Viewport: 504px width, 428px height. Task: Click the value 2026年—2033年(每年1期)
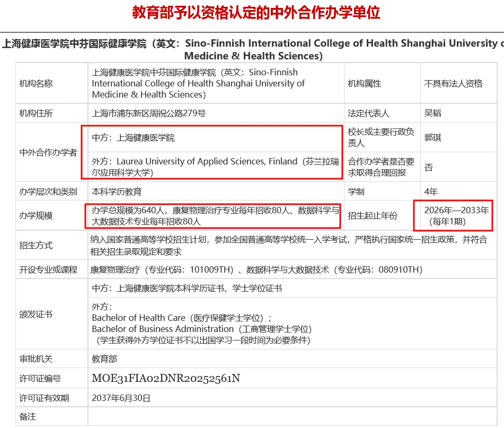coord(456,216)
